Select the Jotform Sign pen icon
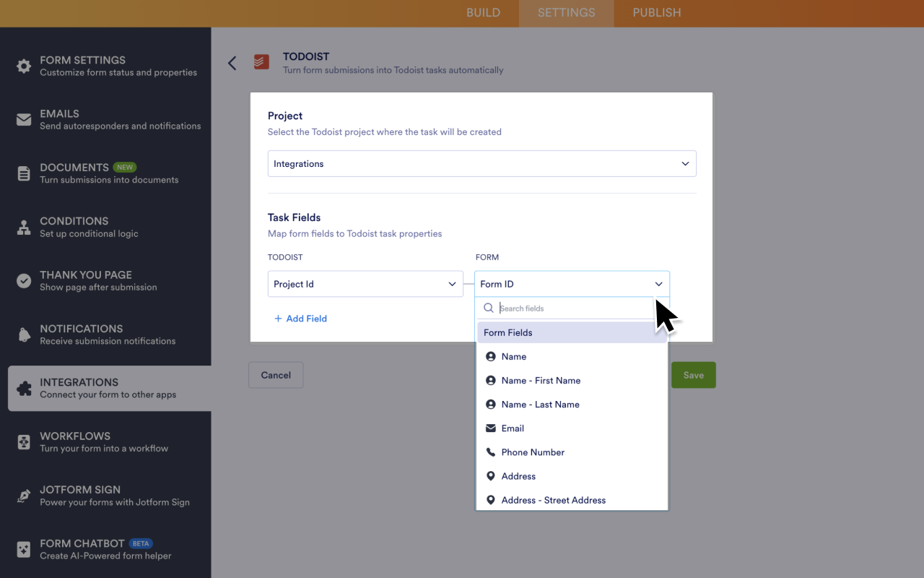924x578 pixels. pyautogui.click(x=23, y=495)
